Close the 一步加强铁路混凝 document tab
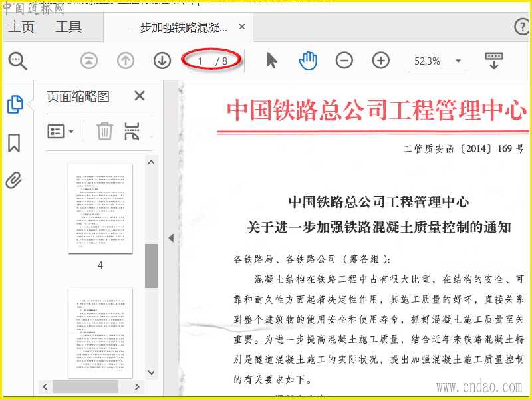The image size is (532, 399). click(242, 27)
